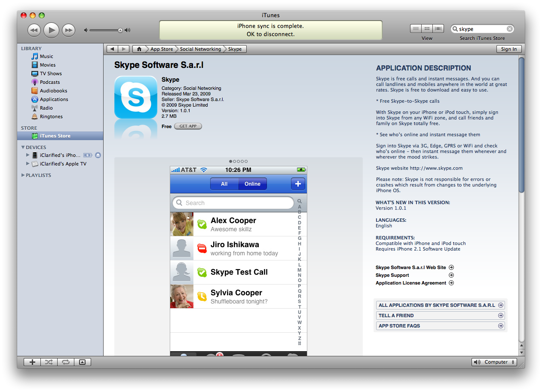Go forward in store navigation

pos(123,49)
